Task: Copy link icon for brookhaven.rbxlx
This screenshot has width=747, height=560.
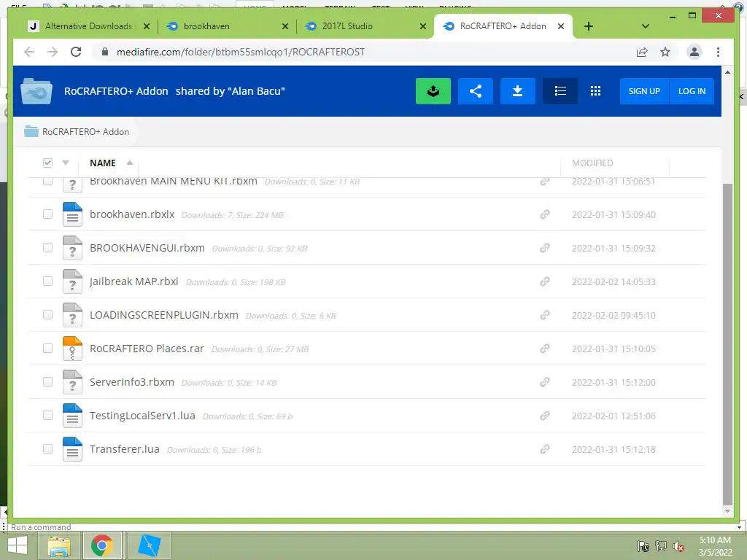Action: (x=544, y=214)
